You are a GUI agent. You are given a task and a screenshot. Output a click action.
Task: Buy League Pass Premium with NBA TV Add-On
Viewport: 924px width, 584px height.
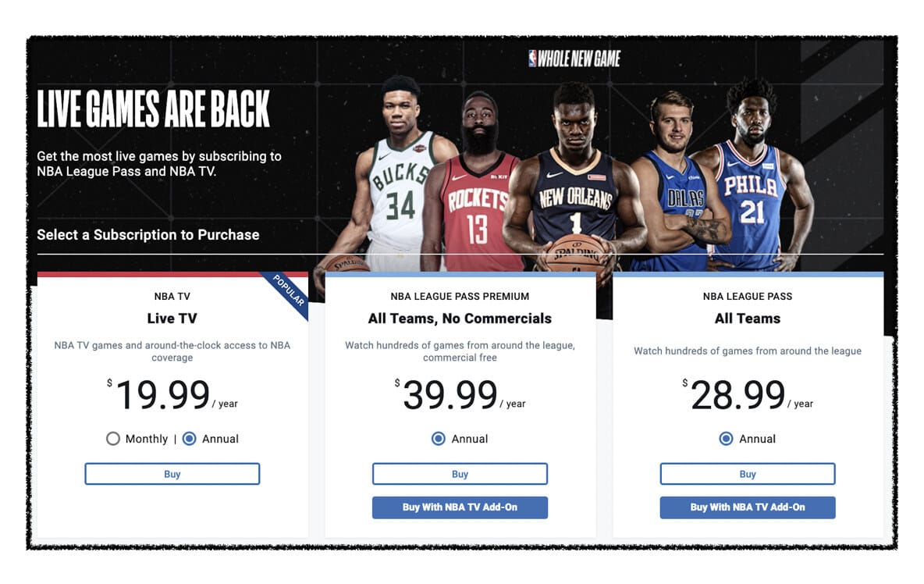(x=460, y=507)
